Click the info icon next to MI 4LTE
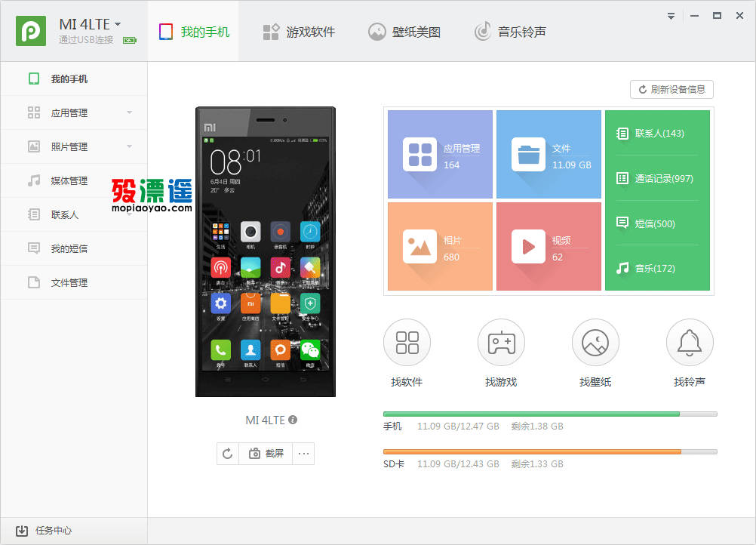The height and width of the screenshot is (545, 756). 293,420
